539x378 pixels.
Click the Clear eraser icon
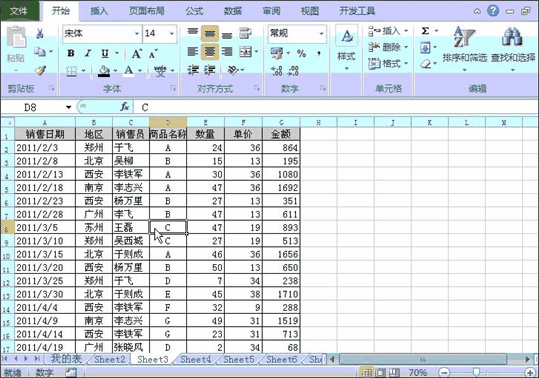pyautogui.click(x=426, y=64)
